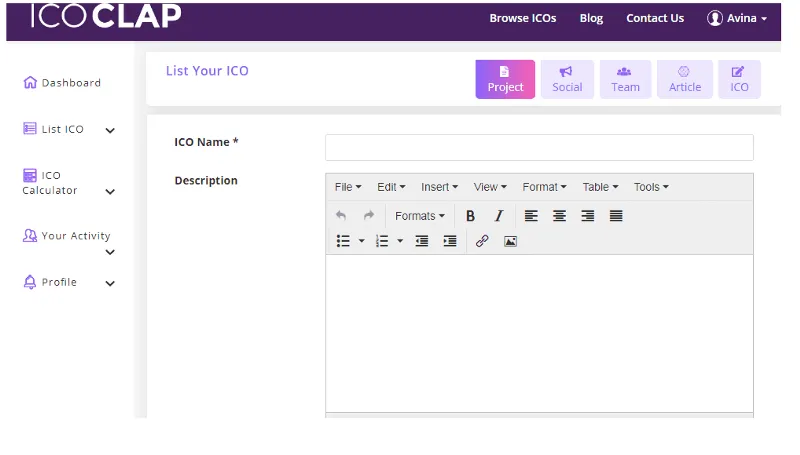Viewport: 800px width, 455px height.
Task: Open the editor Format menu
Action: click(x=544, y=187)
